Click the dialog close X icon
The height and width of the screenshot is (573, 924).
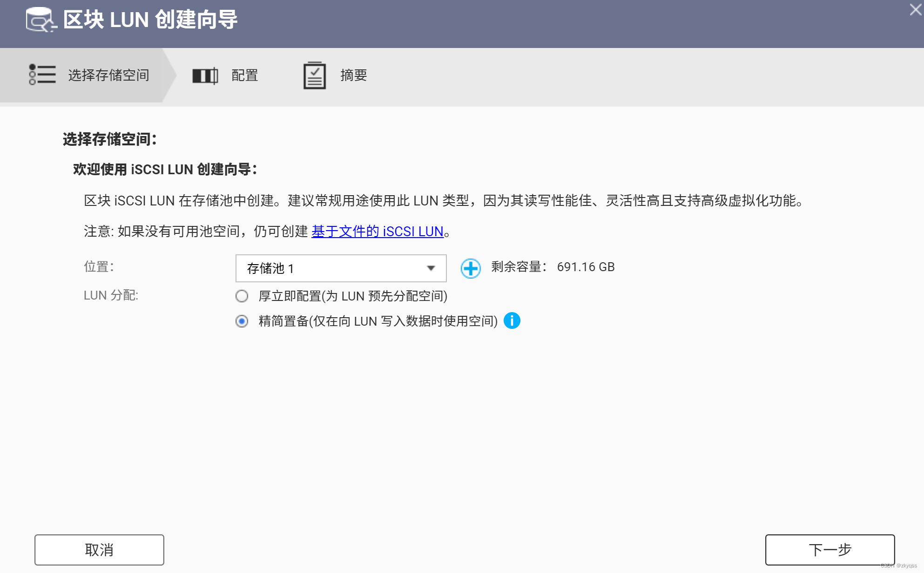pos(915,9)
